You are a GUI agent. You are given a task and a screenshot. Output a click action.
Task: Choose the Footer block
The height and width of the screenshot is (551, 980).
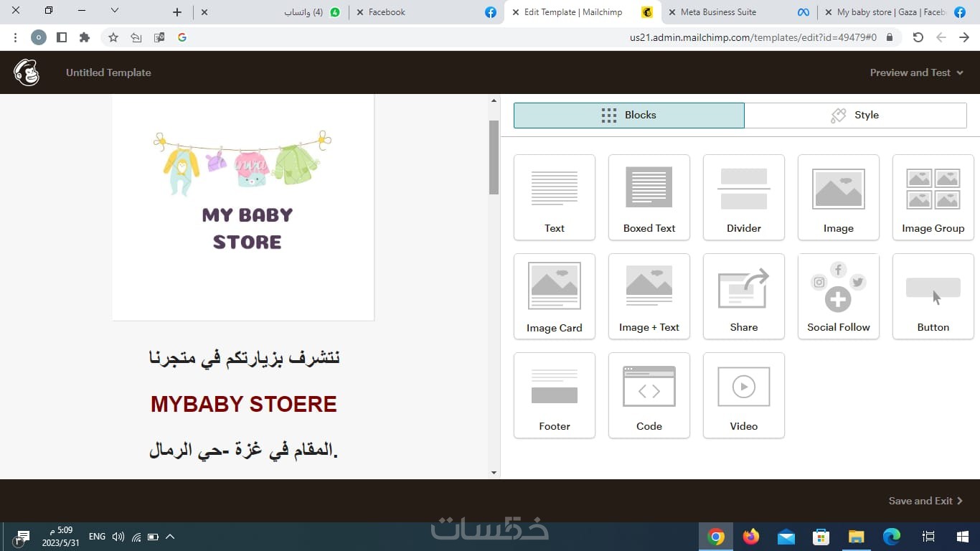coord(555,395)
